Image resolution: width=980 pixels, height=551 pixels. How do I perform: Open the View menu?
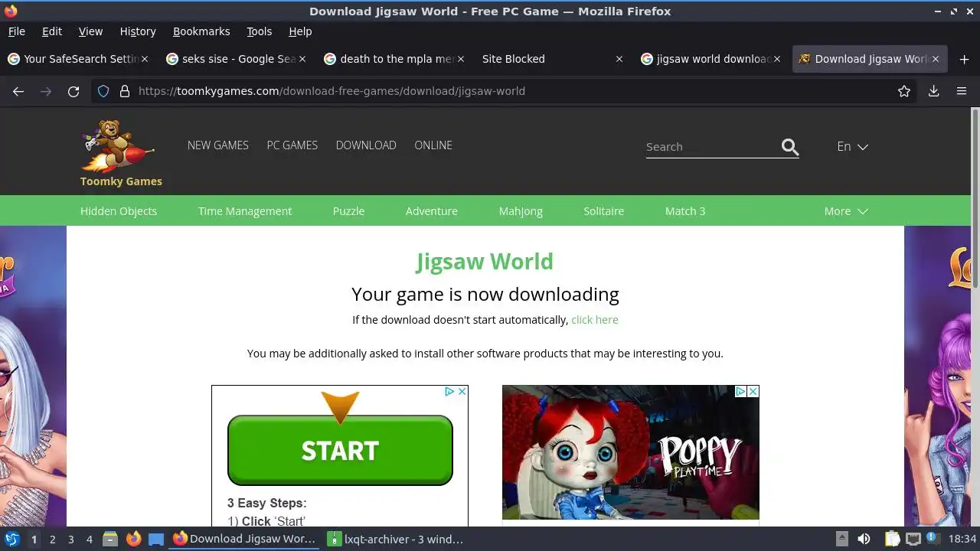click(90, 31)
